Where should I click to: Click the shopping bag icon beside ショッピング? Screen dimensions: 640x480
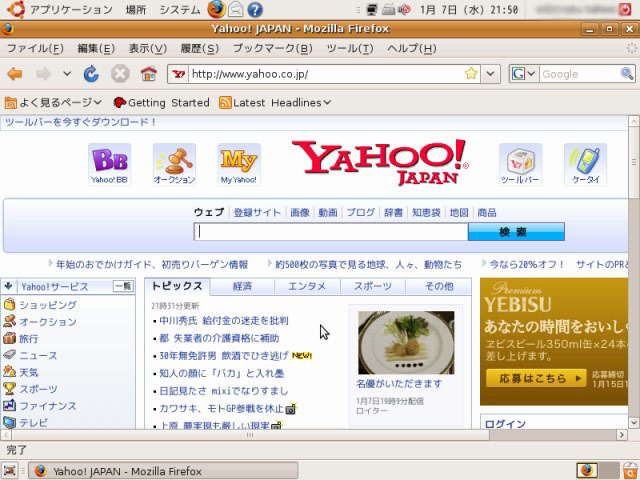tap(9, 304)
